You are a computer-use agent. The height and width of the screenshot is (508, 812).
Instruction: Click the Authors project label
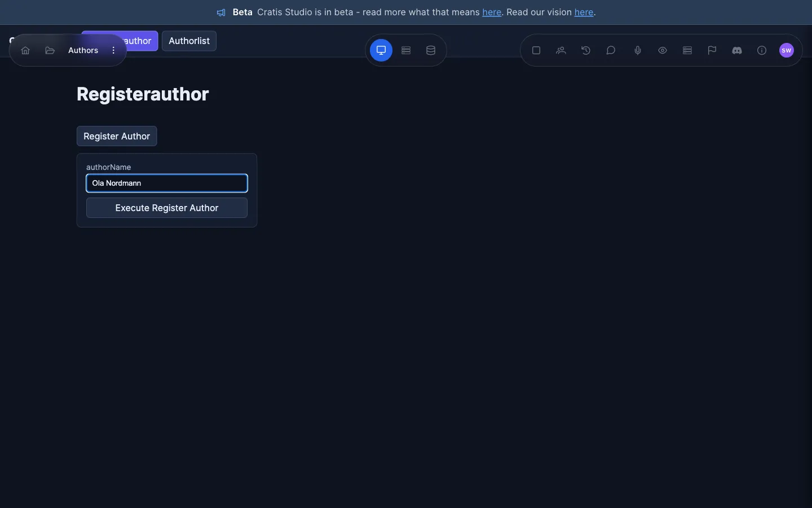coord(83,50)
